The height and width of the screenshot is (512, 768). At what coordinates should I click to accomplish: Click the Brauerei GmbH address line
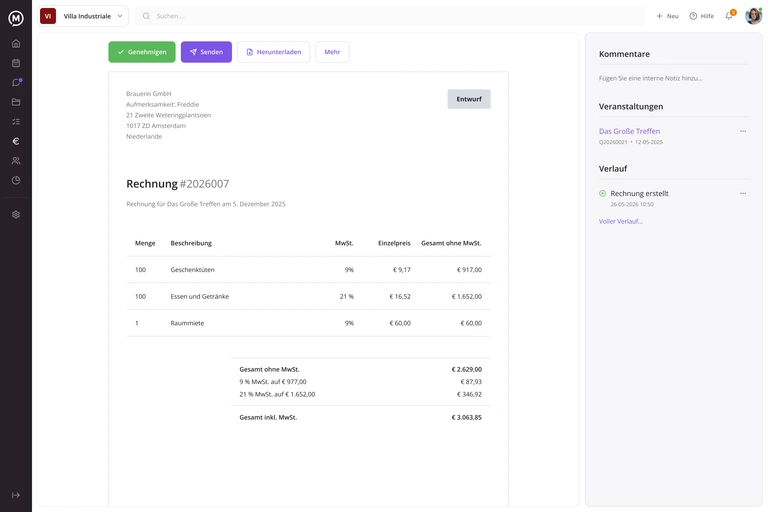click(x=149, y=94)
